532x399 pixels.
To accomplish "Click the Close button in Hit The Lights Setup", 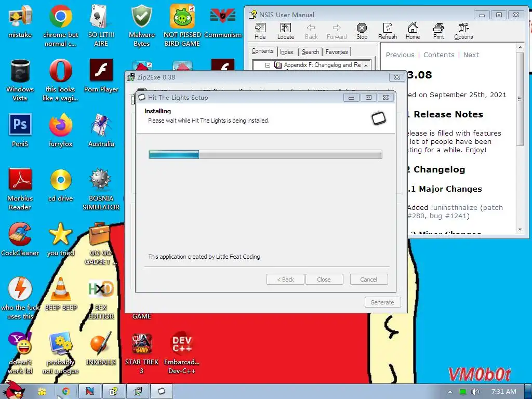I will click(324, 280).
